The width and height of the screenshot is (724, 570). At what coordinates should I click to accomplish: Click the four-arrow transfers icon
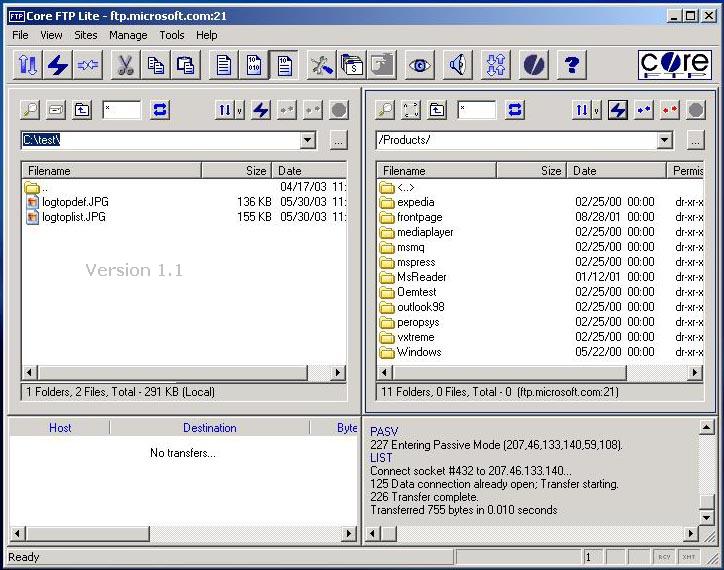pyautogui.click(x=495, y=65)
